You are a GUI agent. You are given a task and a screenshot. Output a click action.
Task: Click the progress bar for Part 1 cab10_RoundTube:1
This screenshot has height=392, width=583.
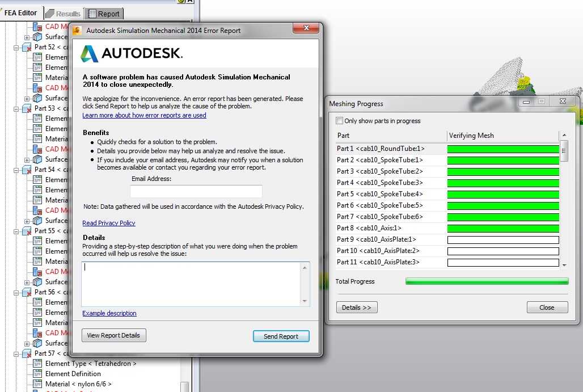[x=503, y=149]
